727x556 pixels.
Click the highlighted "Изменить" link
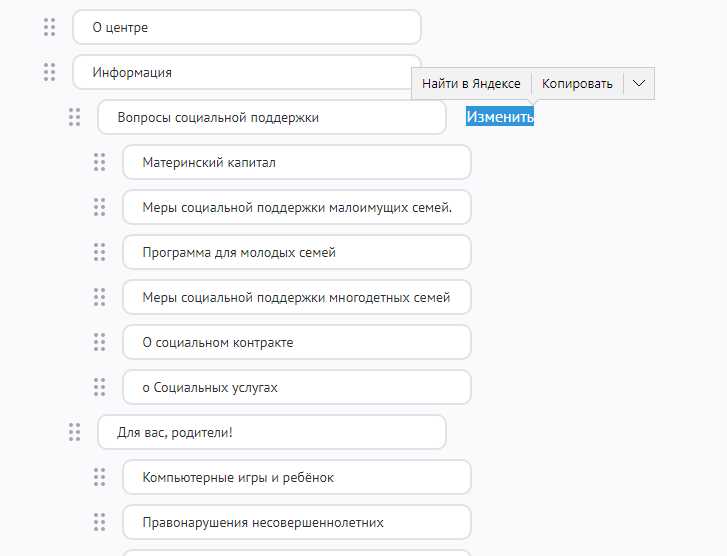click(x=500, y=117)
